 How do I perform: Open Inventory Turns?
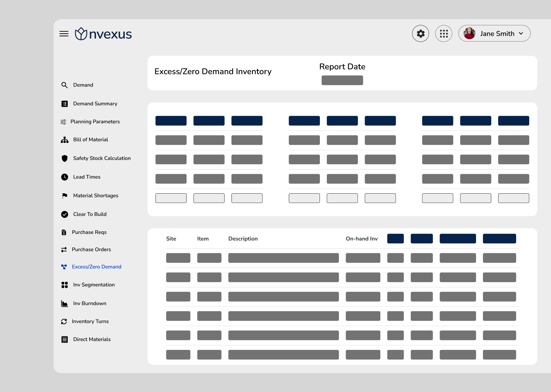(90, 322)
